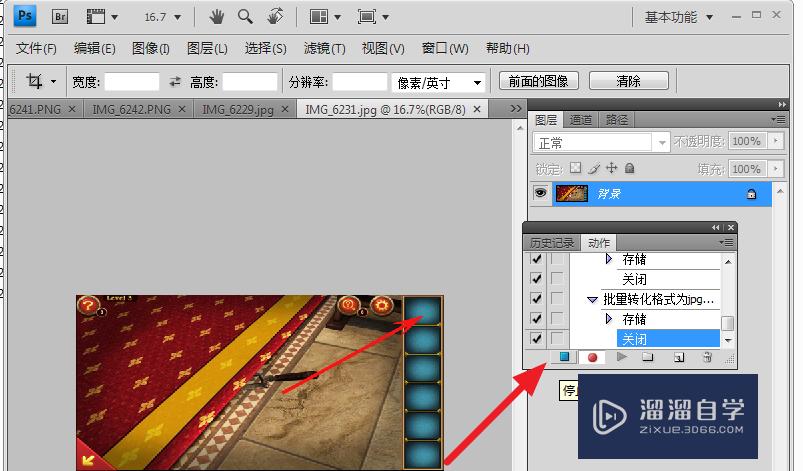Switch to the 通道 tab

[581, 120]
